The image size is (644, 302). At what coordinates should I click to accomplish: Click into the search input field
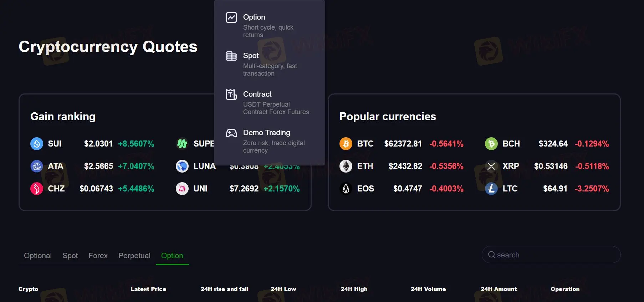pos(556,255)
